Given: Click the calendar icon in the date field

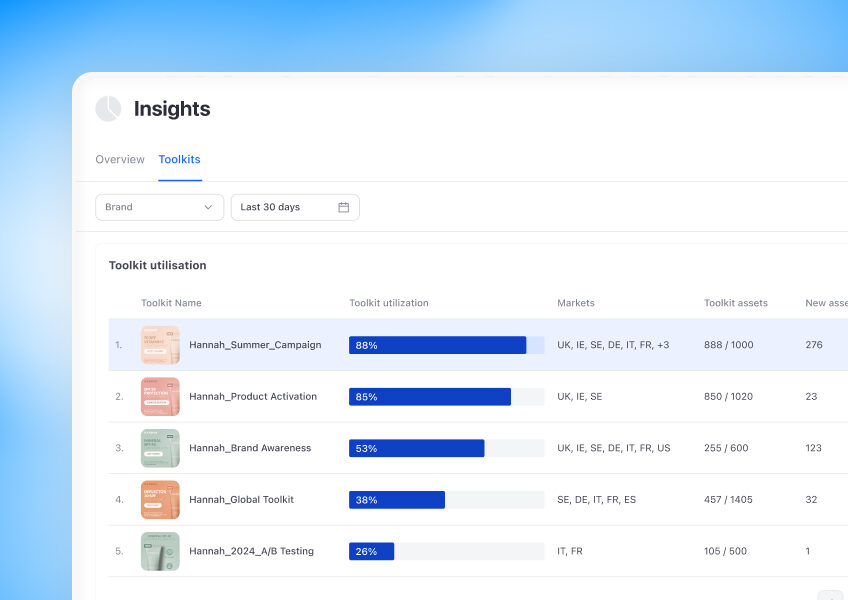Looking at the screenshot, I should pos(343,207).
